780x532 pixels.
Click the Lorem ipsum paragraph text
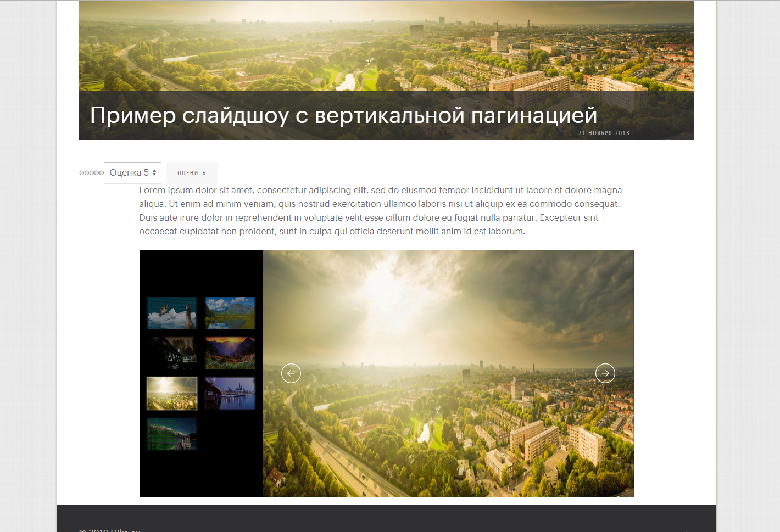pos(380,211)
